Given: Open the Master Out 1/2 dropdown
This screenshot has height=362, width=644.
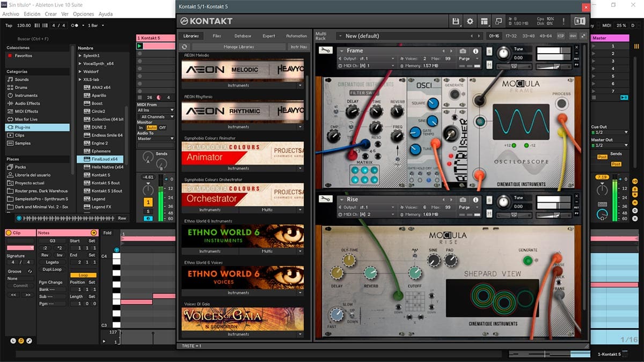Looking at the screenshot, I should (610, 145).
